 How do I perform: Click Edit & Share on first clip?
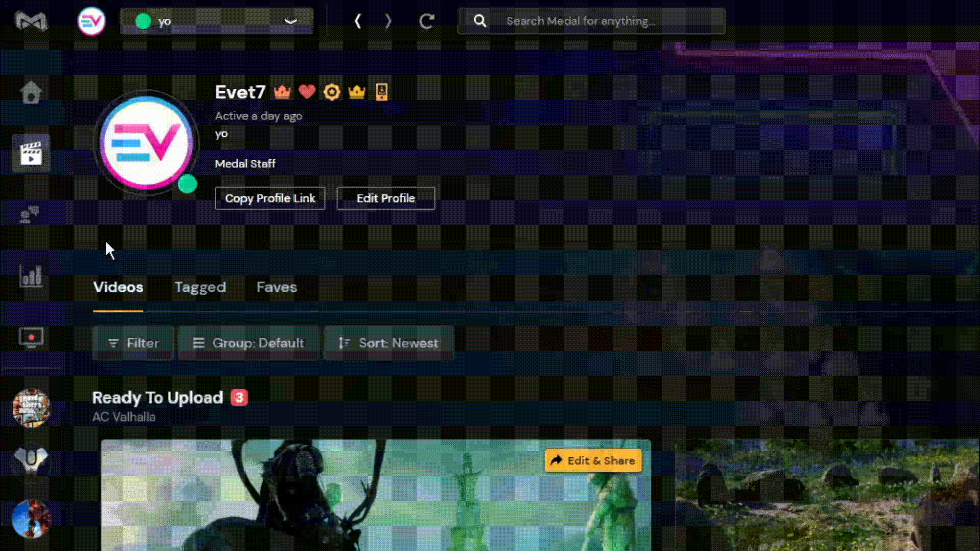593,460
